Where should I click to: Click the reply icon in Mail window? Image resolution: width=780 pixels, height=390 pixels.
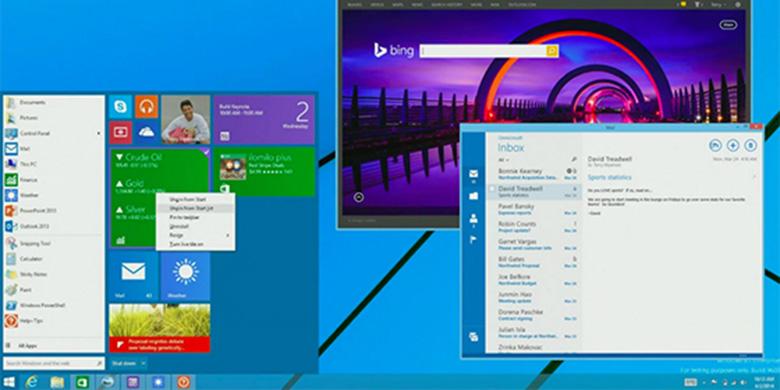[x=715, y=145]
